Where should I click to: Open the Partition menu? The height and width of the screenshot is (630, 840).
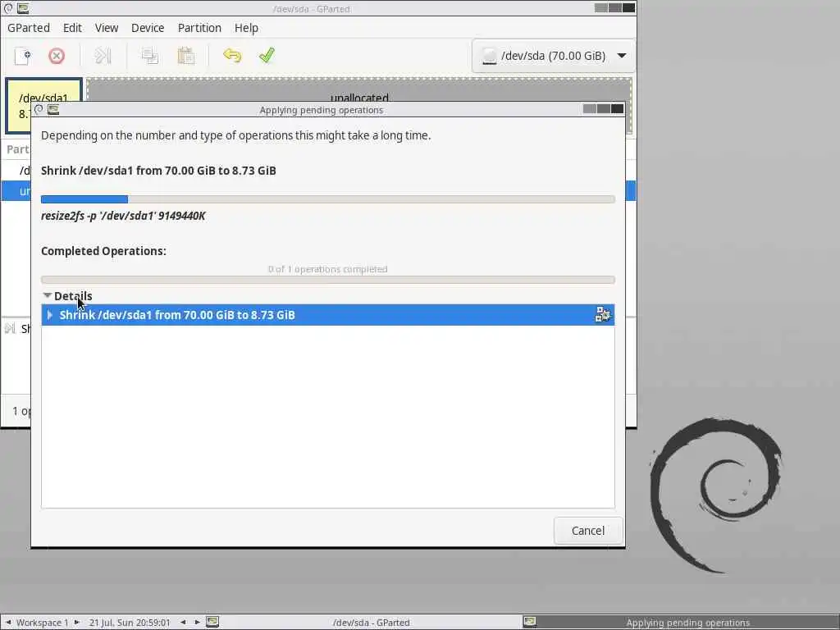tap(199, 28)
